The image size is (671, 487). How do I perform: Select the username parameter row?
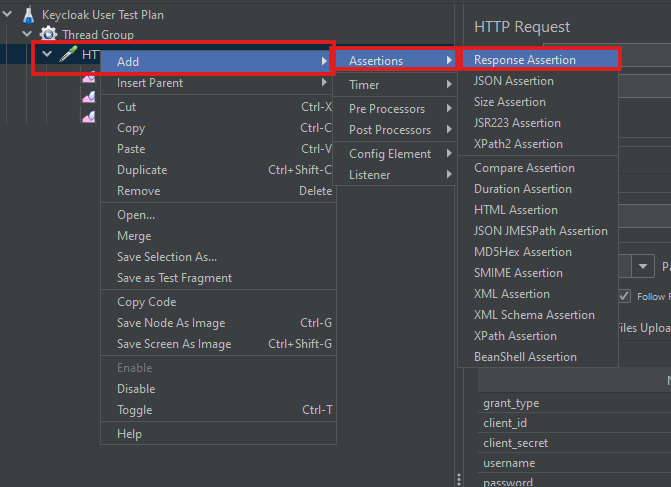[x=574, y=463]
